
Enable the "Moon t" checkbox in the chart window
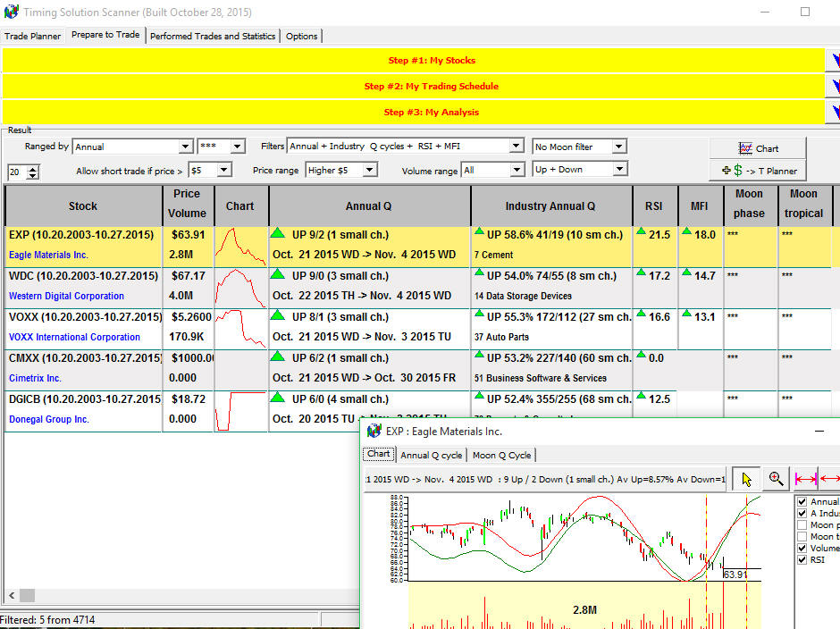pyautogui.click(x=802, y=536)
